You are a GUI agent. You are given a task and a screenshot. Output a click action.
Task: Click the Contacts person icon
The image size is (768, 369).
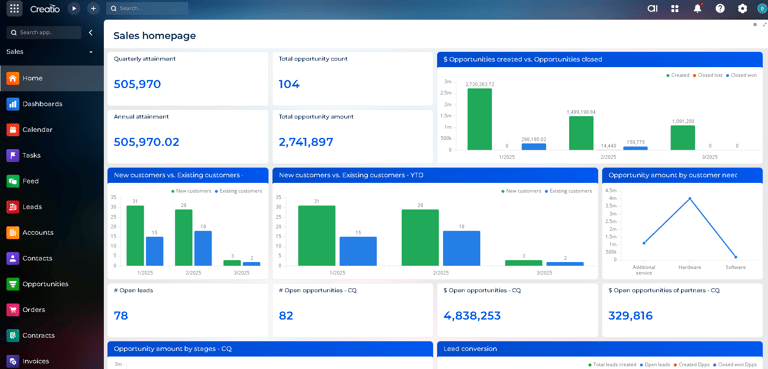13,258
